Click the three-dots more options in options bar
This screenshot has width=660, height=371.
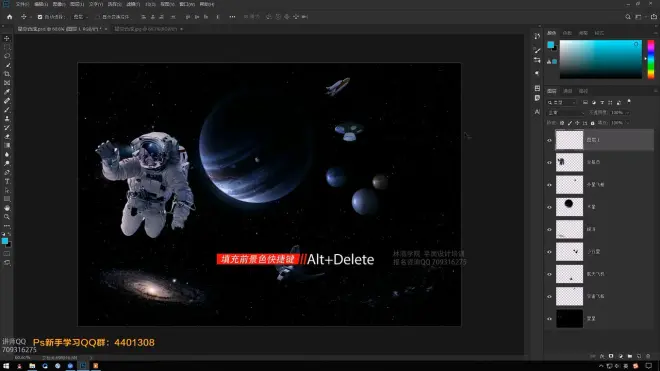click(x=232, y=17)
